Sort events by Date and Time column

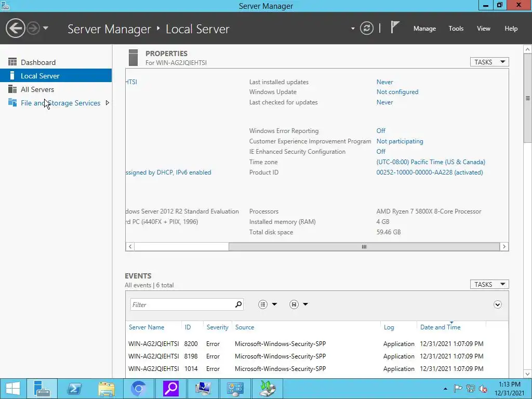440,327
